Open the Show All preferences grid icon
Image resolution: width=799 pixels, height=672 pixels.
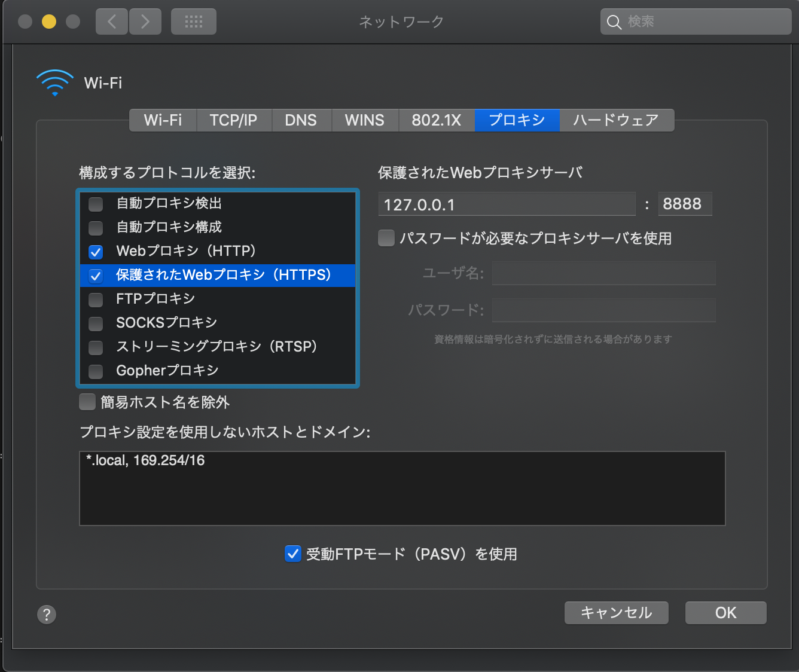click(193, 21)
